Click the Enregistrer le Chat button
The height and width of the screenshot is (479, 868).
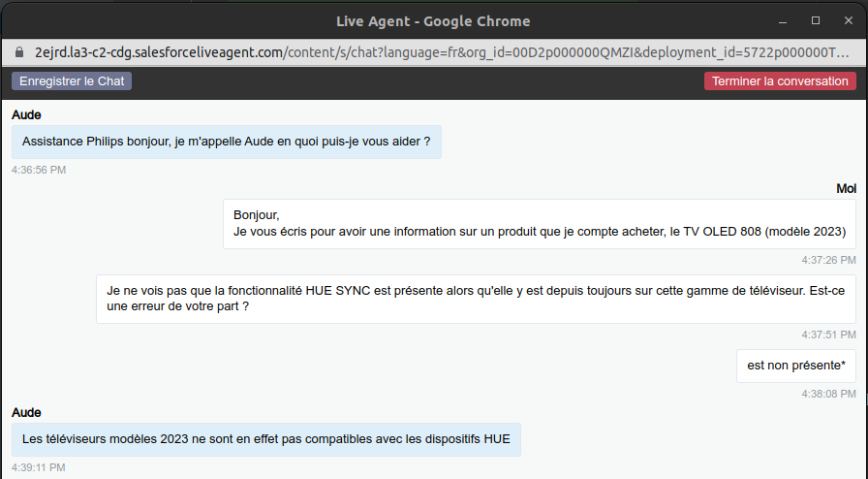point(72,80)
